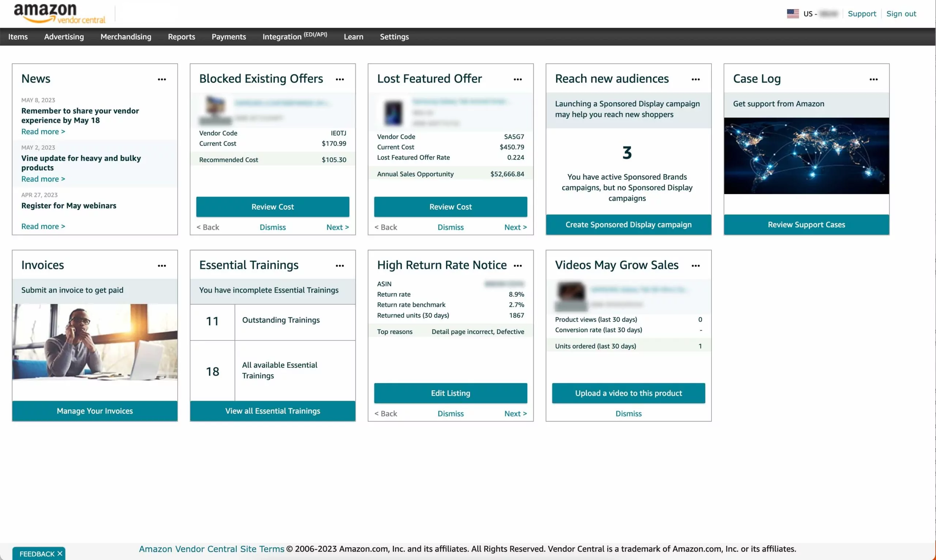Image resolution: width=936 pixels, height=560 pixels.
Task: Open the Payments menu
Action: click(229, 36)
